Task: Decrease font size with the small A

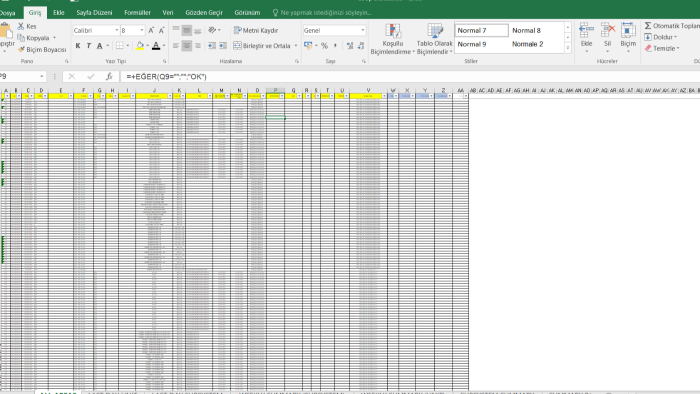Action: pyautogui.click(x=162, y=30)
